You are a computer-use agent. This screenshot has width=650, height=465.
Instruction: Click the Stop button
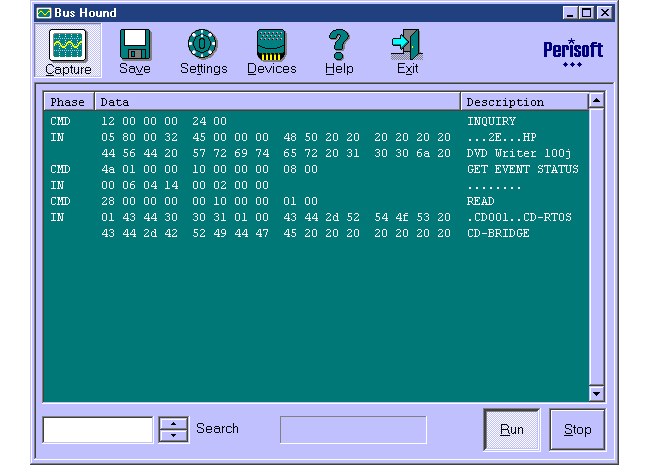click(x=577, y=430)
